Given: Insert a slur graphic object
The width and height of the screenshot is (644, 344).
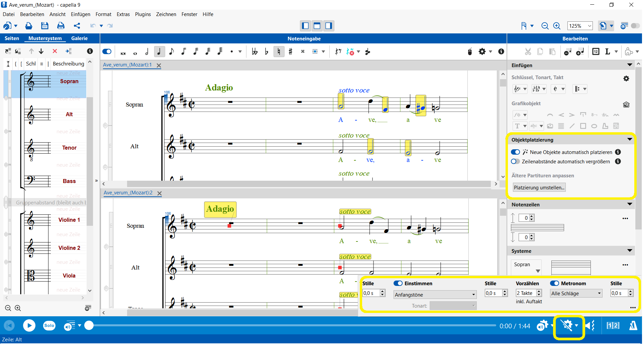Looking at the screenshot, I should click(550, 115).
